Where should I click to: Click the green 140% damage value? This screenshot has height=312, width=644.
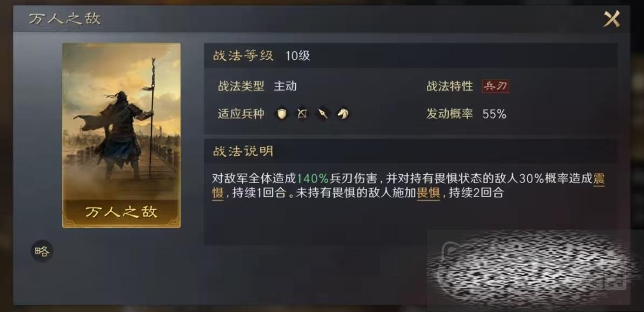click(x=312, y=178)
